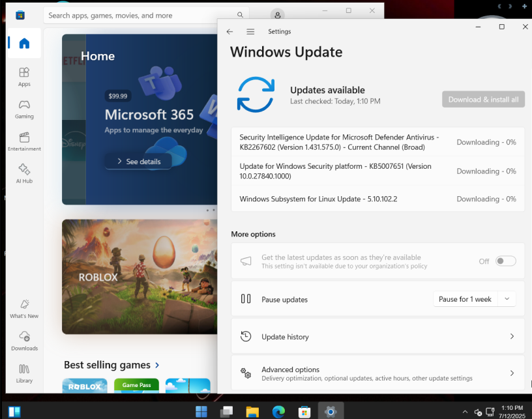532x419 pixels.
Task: Click the Microsoft Store logo icon
Action: tap(20, 15)
